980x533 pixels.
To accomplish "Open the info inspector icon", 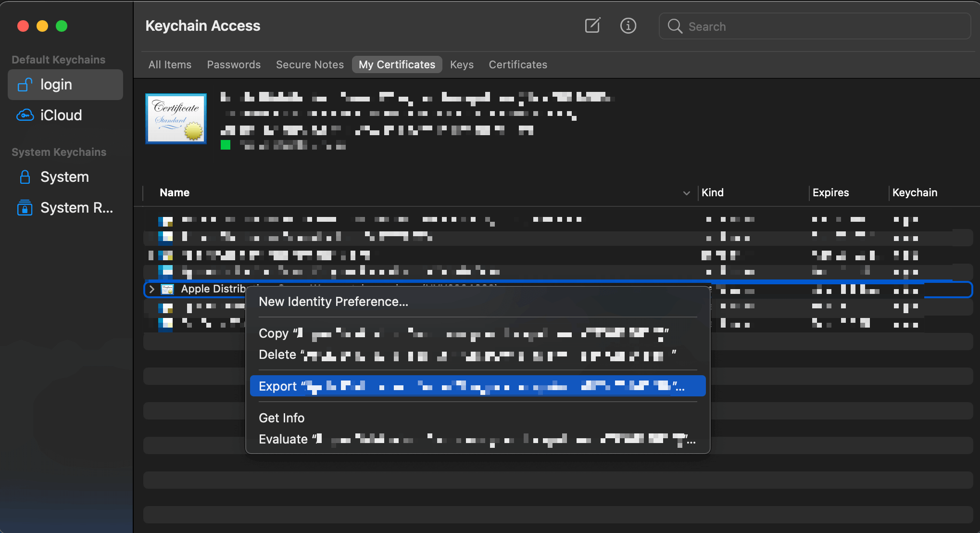I will tap(628, 25).
